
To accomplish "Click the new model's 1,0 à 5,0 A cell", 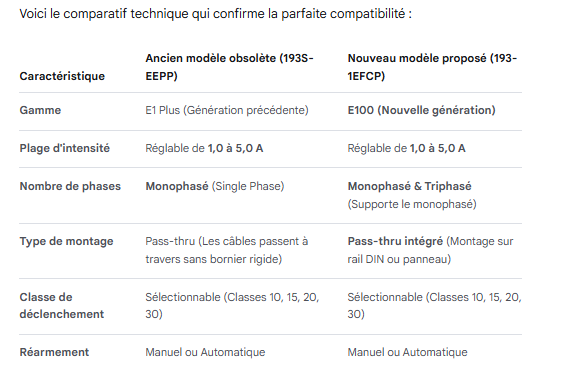I will tap(406, 148).
